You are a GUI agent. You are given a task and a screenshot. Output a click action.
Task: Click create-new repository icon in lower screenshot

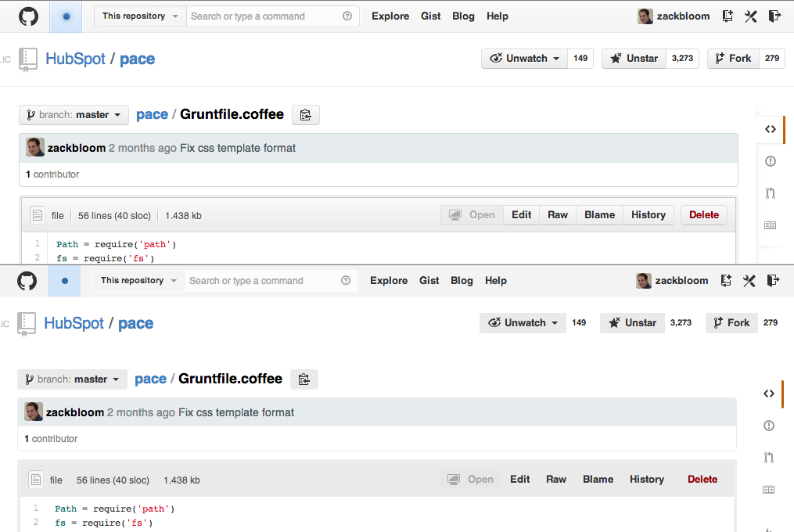[726, 281]
